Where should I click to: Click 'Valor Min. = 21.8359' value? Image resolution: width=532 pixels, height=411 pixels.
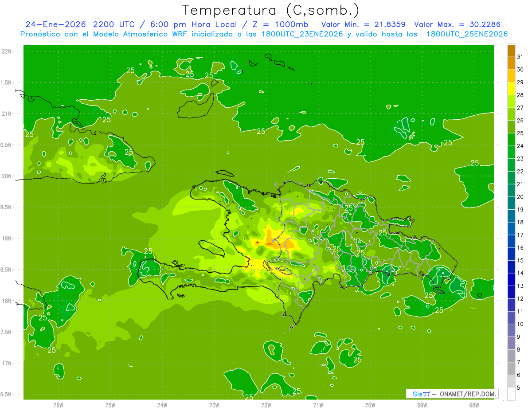(364, 24)
